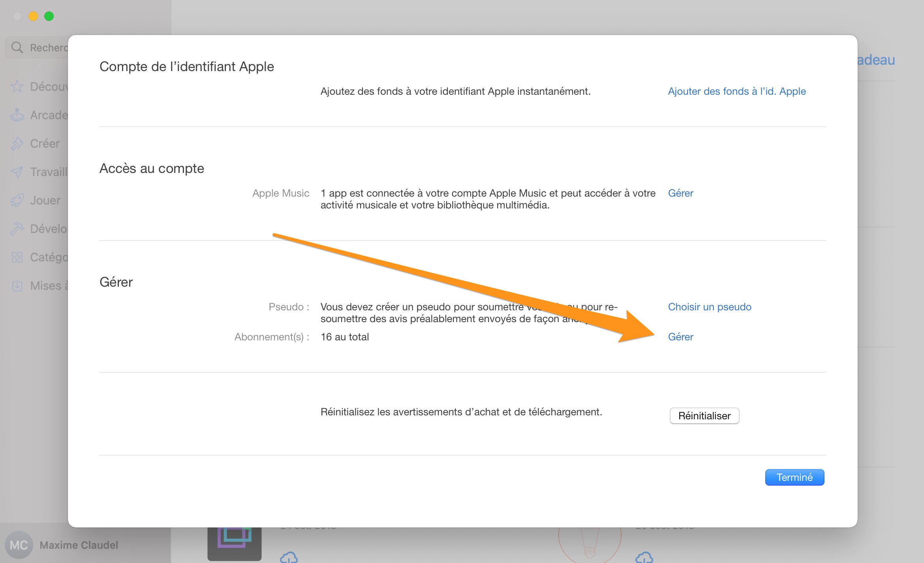Click the Mises à jour download icon

coord(17,285)
